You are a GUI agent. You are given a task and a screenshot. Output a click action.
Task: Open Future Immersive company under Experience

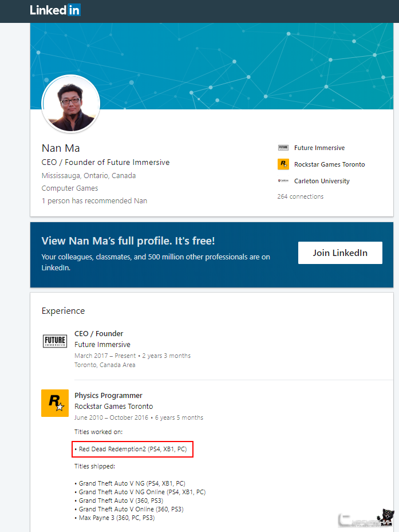(x=102, y=344)
